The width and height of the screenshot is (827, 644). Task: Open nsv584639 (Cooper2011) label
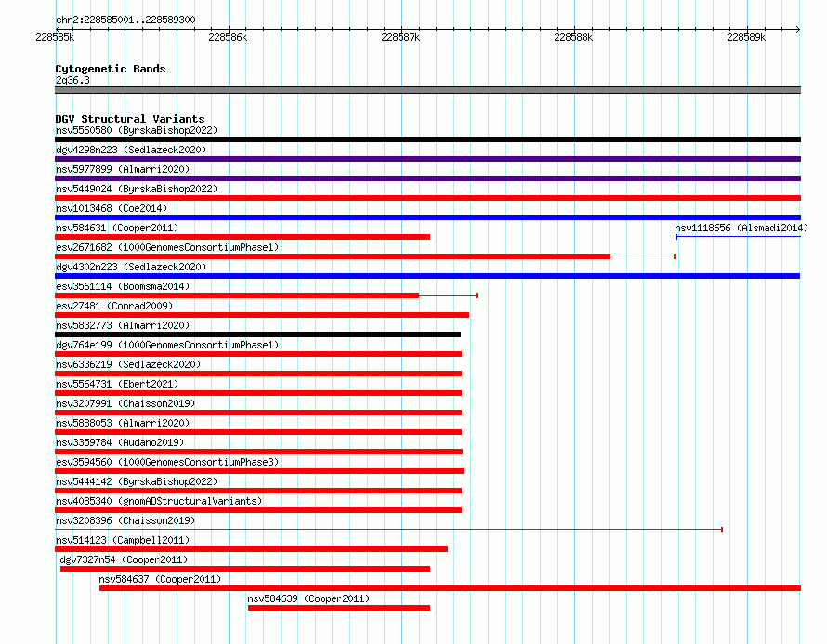click(308, 598)
